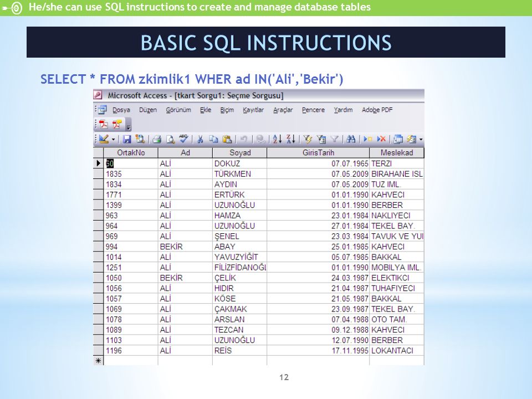Open the Adobe PDF menu
The height and width of the screenshot is (399, 532).
point(377,110)
